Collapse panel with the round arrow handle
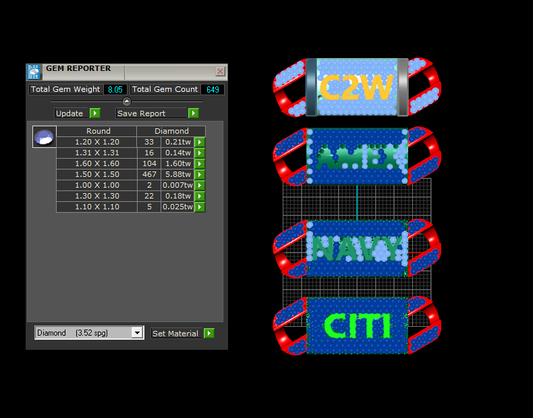The width and height of the screenshot is (533, 418). point(126,101)
